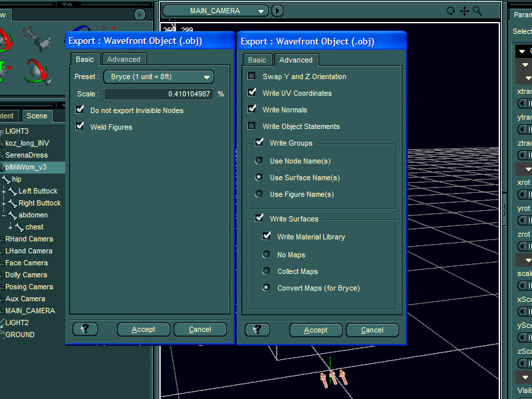
Task: Click Cancel in the Basic export dialog
Action: 200,329
